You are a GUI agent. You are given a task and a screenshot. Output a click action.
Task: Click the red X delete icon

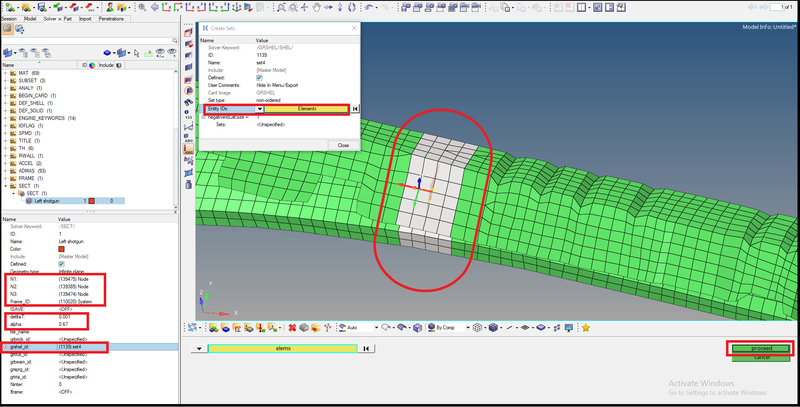tap(292, 327)
